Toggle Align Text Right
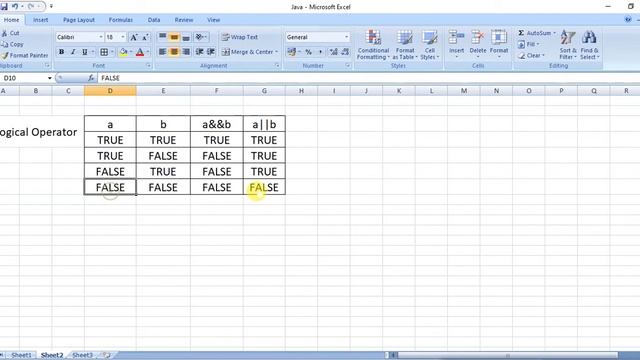The width and height of the screenshot is (640, 360). (x=186, y=52)
